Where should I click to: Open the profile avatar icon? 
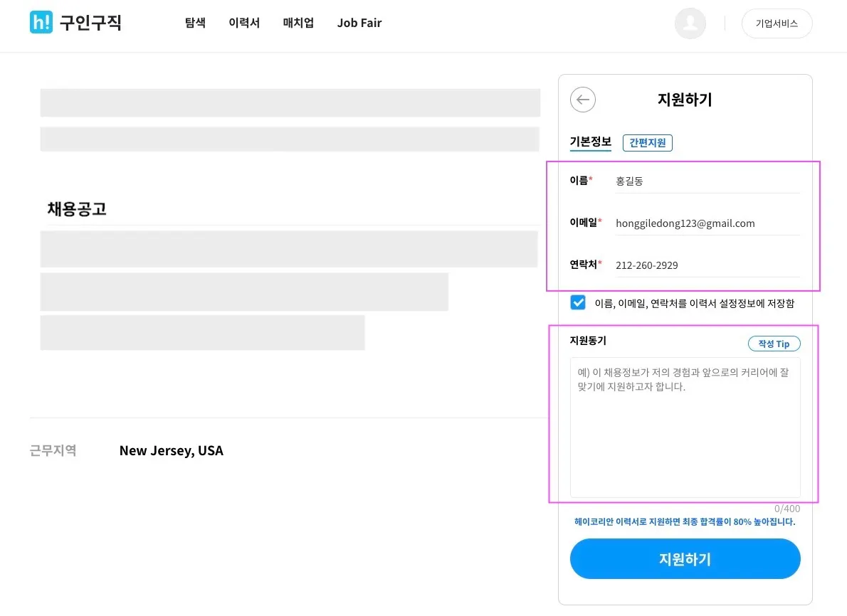click(690, 23)
